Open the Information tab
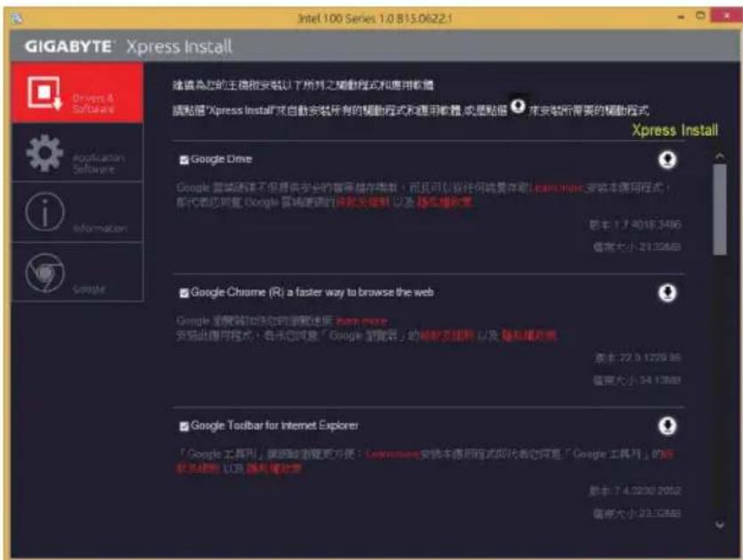Screen dimensions: 743x560 click(x=77, y=213)
